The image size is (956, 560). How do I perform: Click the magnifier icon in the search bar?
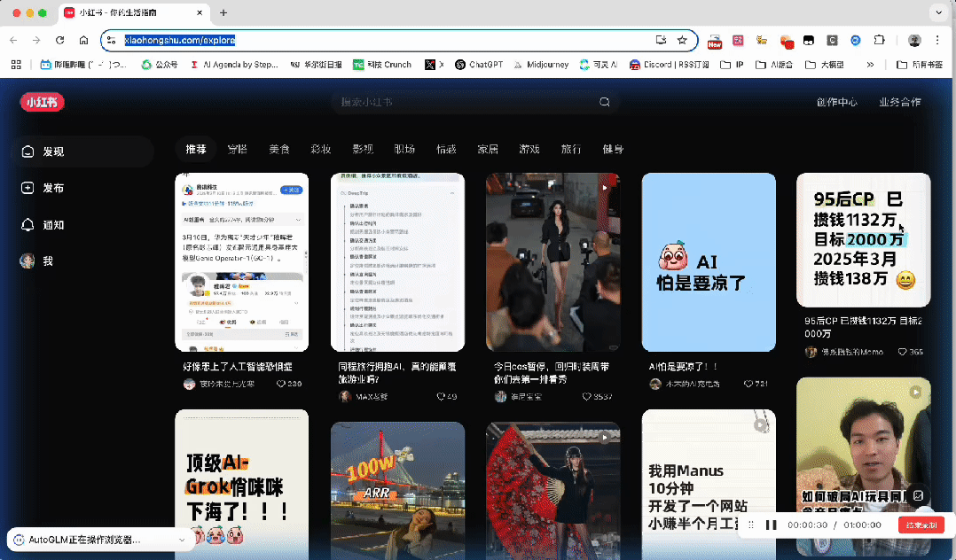[x=604, y=102]
